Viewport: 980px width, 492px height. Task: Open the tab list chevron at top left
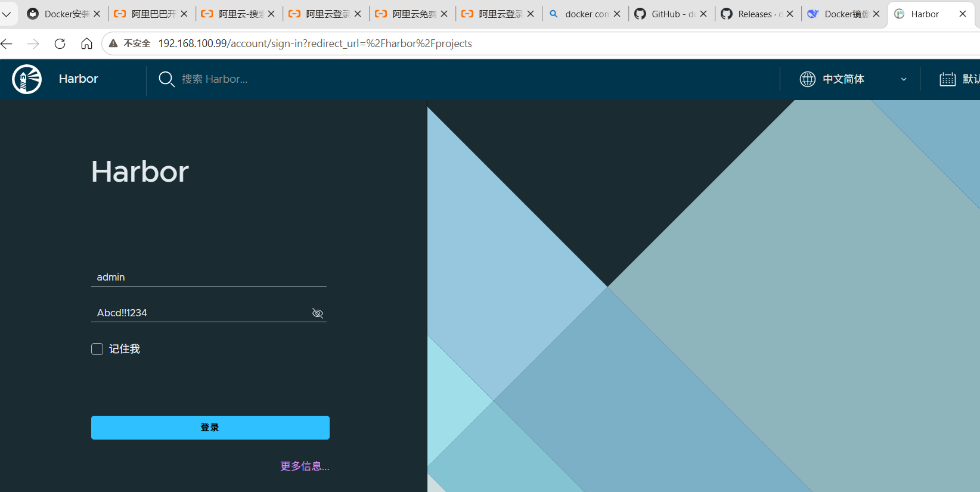pos(7,14)
